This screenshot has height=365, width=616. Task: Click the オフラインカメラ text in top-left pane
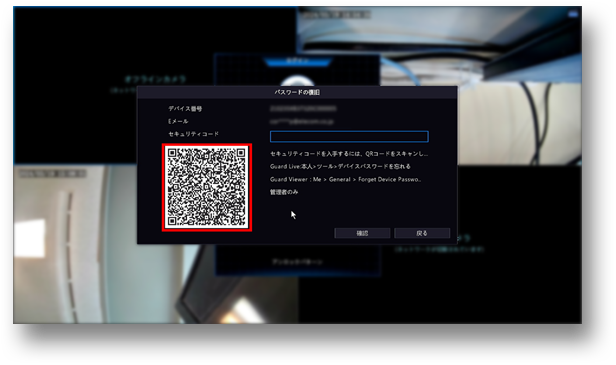click(155, 79)
